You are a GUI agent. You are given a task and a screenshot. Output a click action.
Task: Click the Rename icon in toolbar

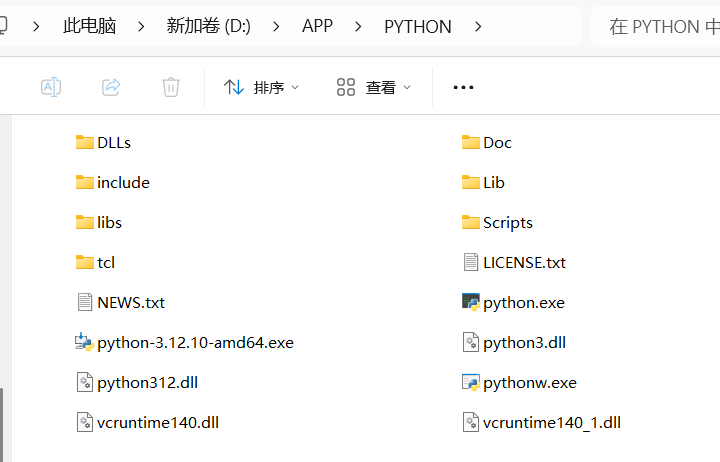[x=51, y=87]
